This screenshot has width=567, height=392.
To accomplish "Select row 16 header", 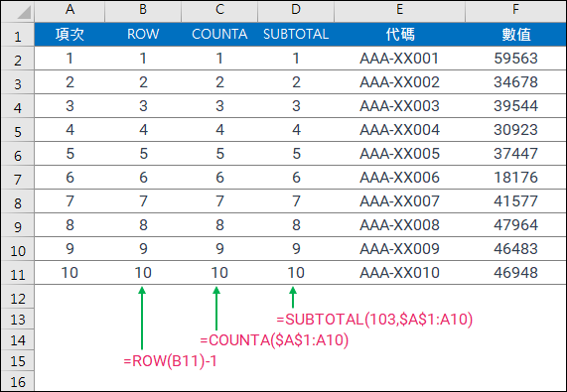I will (18, 381).
